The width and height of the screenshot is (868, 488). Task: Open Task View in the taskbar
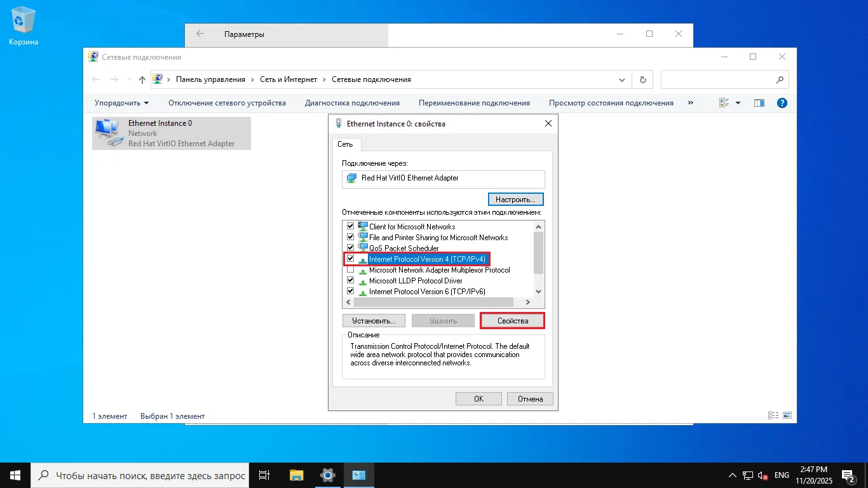pos(265,475)
